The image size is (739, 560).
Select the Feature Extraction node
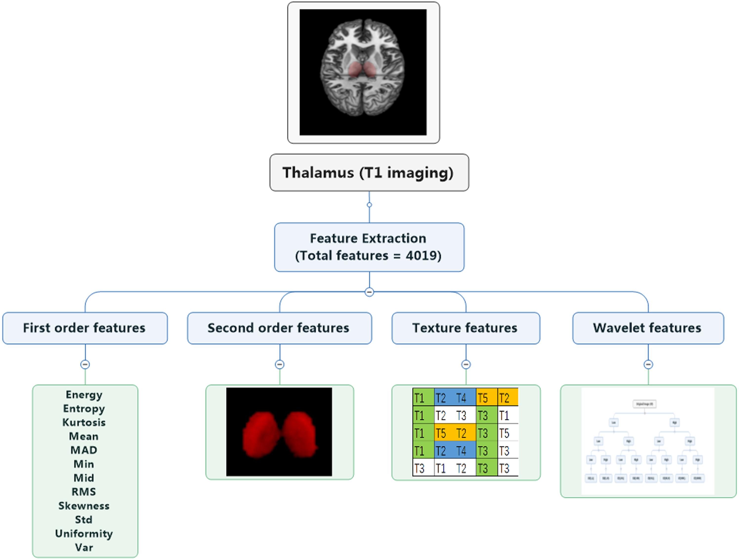[x=369, y=247]
